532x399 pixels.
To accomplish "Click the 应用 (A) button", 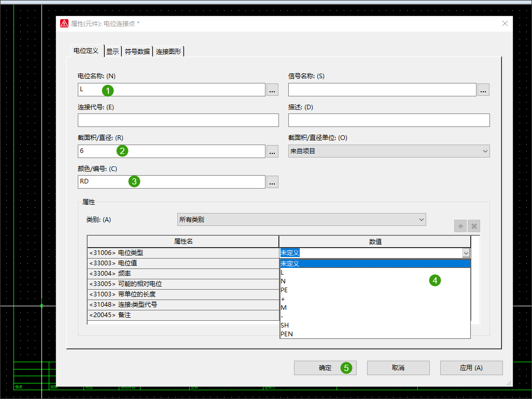I will (471, 368).
